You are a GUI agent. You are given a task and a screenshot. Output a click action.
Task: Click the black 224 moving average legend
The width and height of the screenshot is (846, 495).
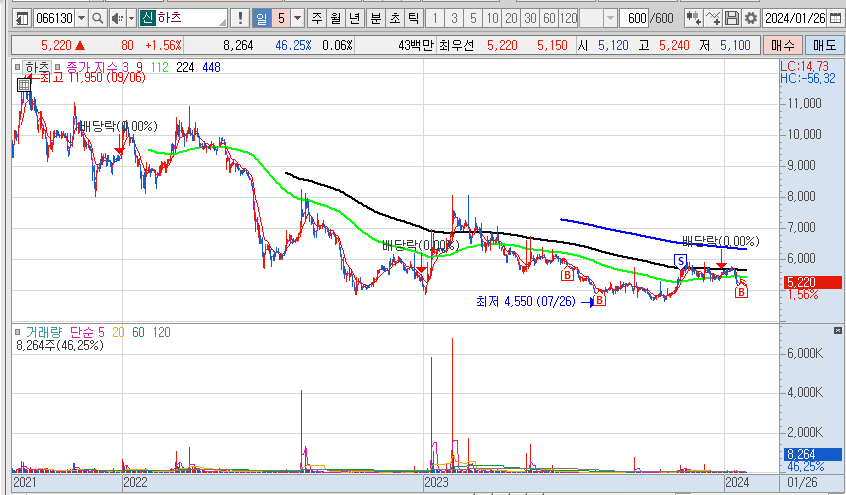185,67
